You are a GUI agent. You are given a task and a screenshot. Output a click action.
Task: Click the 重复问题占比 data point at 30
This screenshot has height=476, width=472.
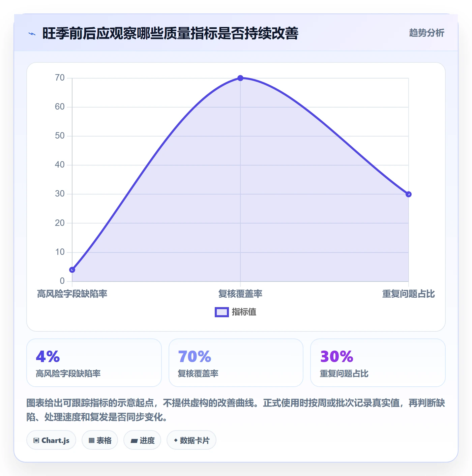pos(409,194)
